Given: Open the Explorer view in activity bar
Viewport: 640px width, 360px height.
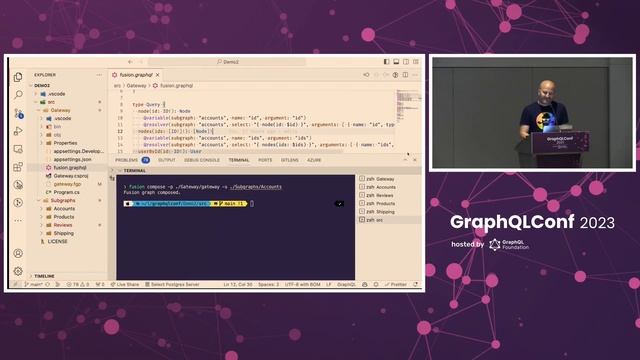Looking at the screenshot, I should 18,77.
